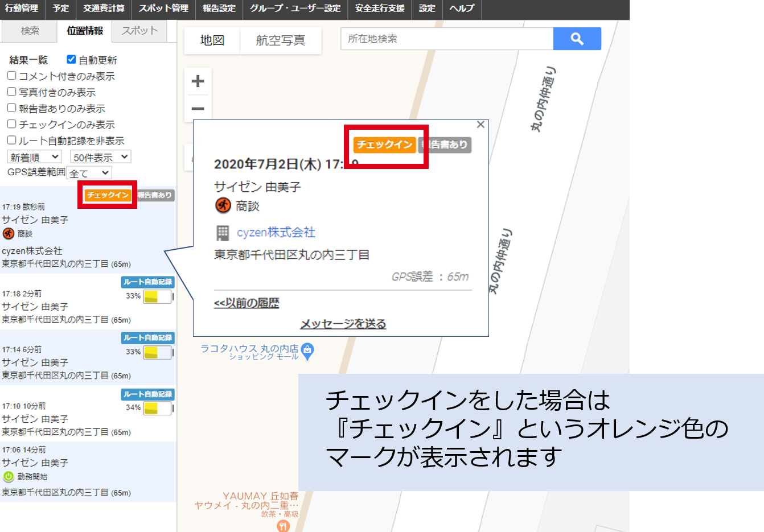This screenshot has height=532, width=764.
Task: Click ルート自動記録 badge on 17:18 entry
Action: [147, 282]
